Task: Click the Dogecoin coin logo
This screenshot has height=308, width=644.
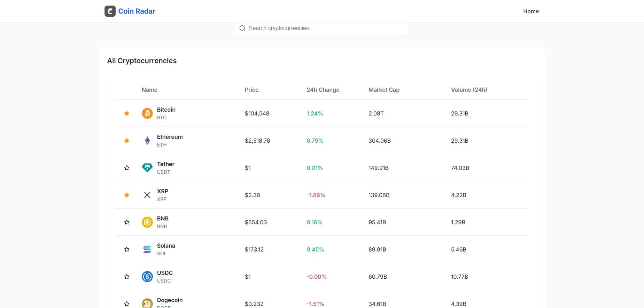Action: (x=147, y=303)
